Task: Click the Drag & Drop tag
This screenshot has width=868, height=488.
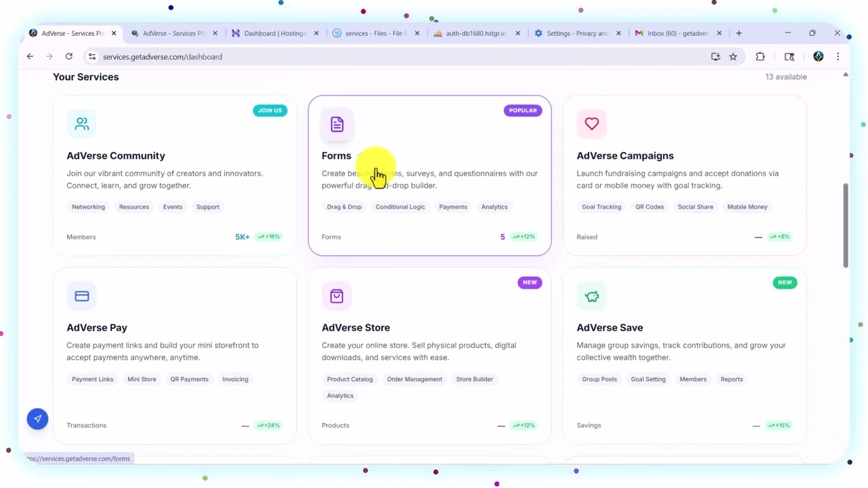Action: [x=344, y=207]
